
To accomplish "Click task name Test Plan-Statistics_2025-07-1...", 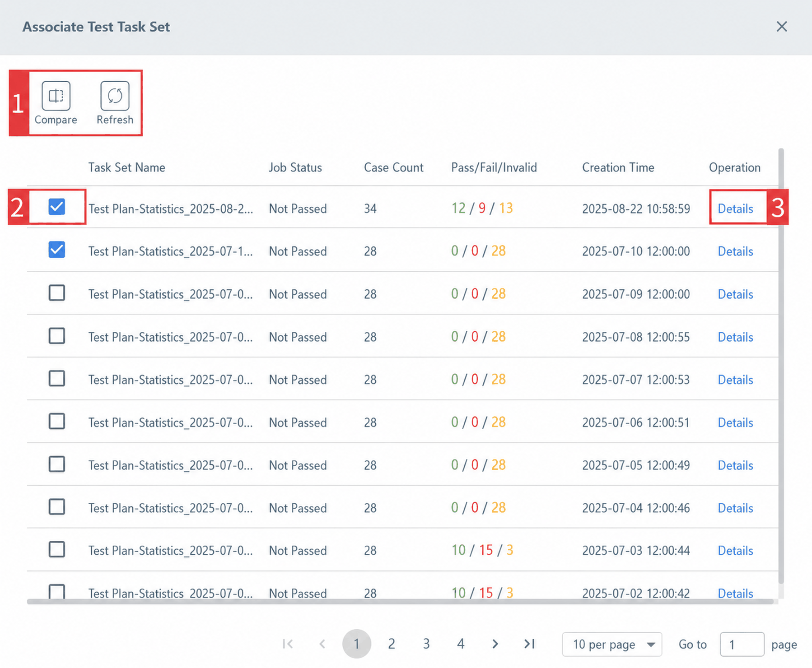I will point(170,251).
